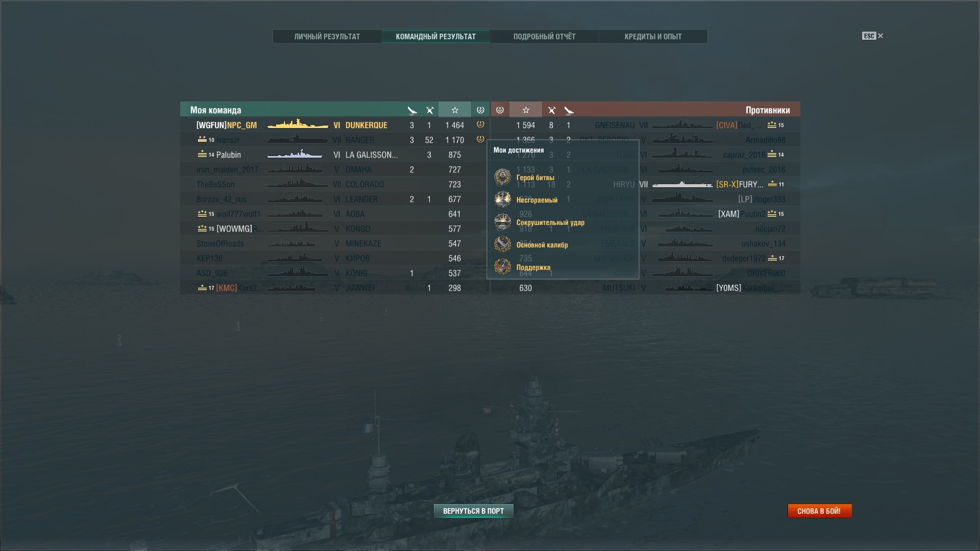Sort enemies by aircraft shot down icon
Image resolution: width=980 pixels, height=551 pixels.
[551, 110]
